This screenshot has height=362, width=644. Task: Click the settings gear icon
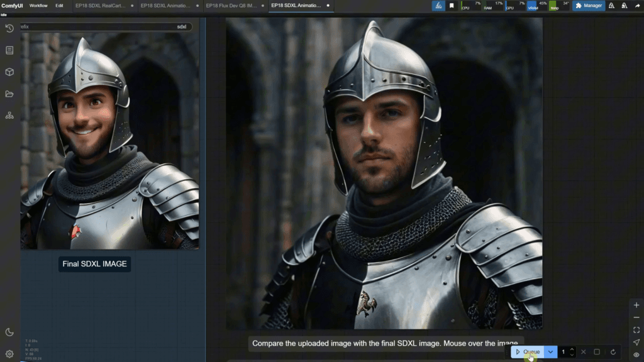[x=9, y=354]
